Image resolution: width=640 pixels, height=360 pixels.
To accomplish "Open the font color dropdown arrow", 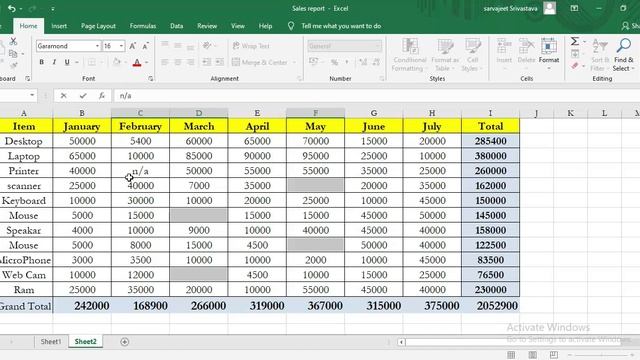I will [147, 62].
